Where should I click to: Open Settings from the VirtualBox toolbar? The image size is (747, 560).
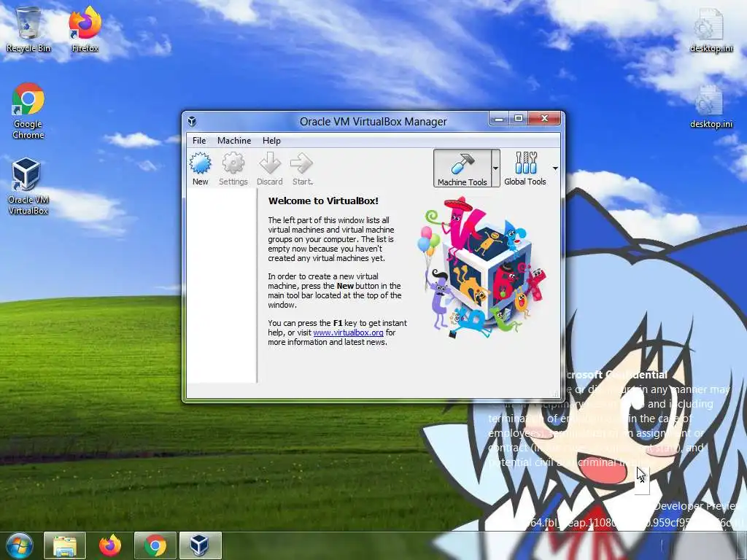pyautogui.click(x=233, y=168)
